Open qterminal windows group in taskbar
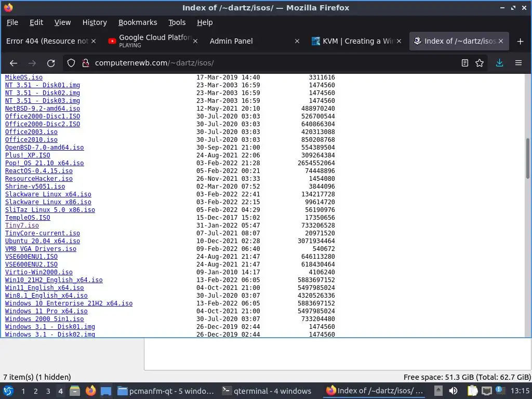Image resolution: width=532 pixels, height=399 pixels. [x=267, y=391]
